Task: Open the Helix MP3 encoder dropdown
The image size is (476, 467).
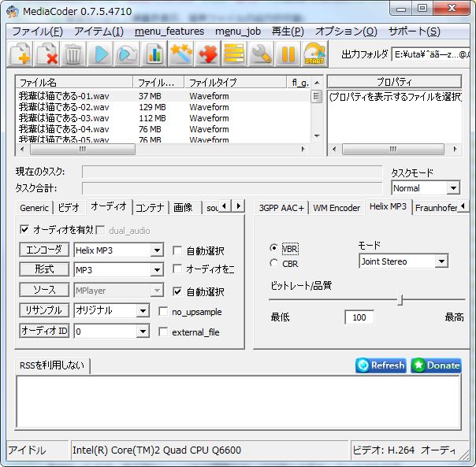Action: (x=157, y=250)
